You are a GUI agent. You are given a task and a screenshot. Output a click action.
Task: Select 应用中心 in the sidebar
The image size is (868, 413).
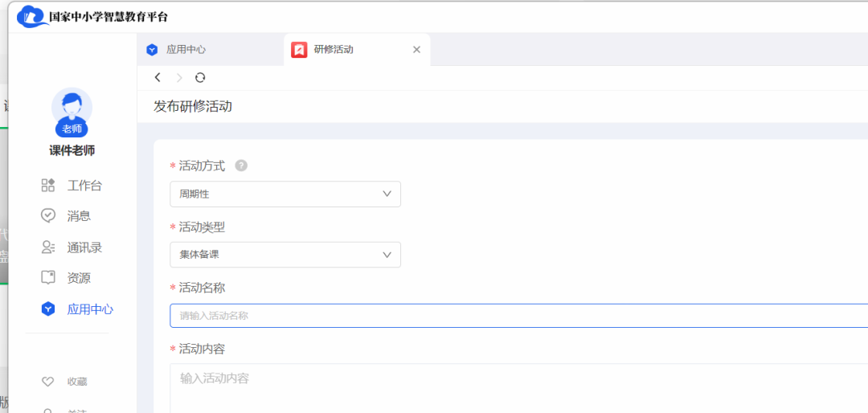[89, 309]
